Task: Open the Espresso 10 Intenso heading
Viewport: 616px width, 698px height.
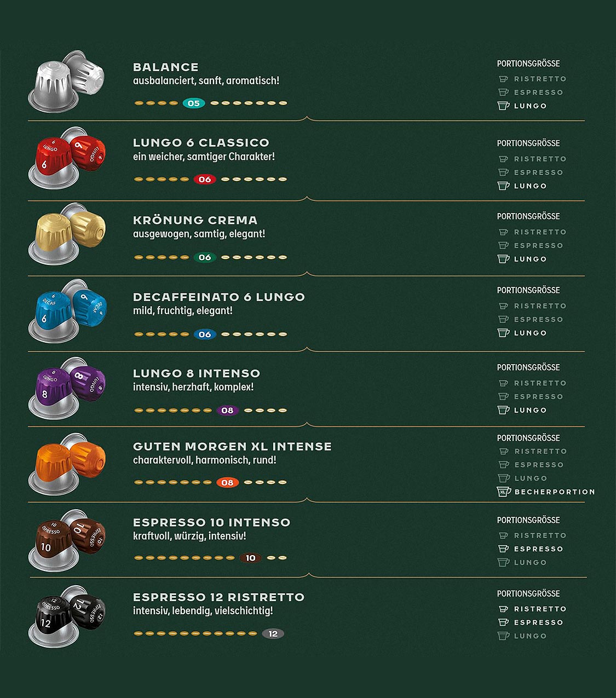Action: [x=211, y=522]
